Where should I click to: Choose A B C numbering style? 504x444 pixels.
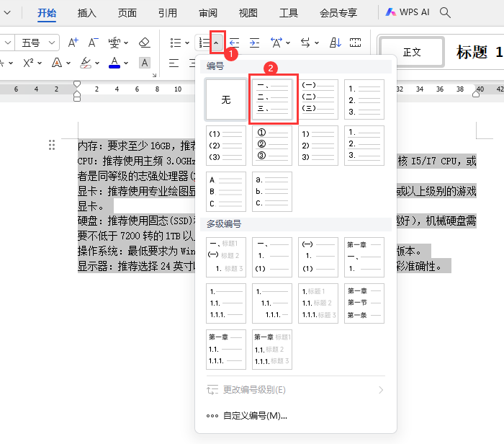tap(226, 192)
